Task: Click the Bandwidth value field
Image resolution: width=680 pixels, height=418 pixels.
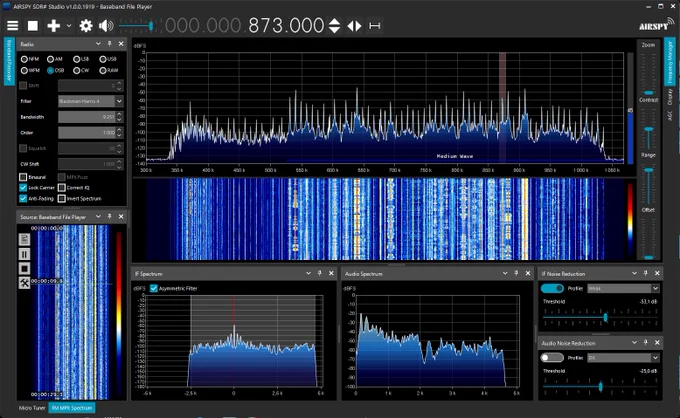Action: pos(87,117)
